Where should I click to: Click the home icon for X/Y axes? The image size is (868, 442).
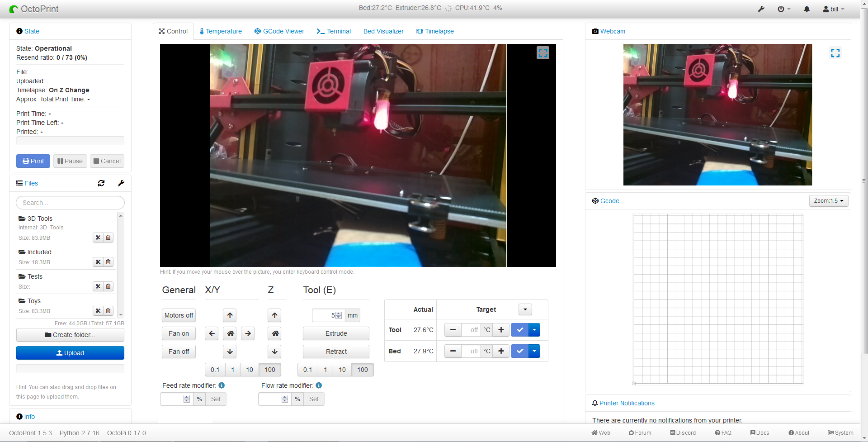[x=230, y=333]
